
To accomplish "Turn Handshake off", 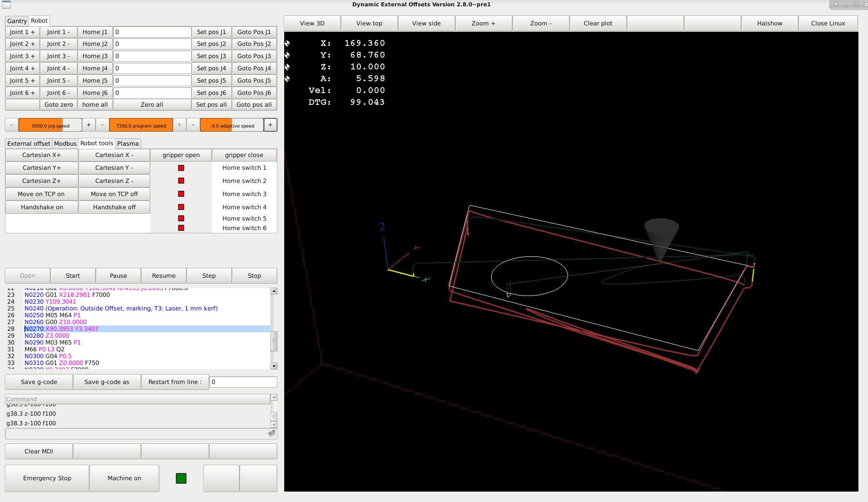I will [x=114, y=207].
